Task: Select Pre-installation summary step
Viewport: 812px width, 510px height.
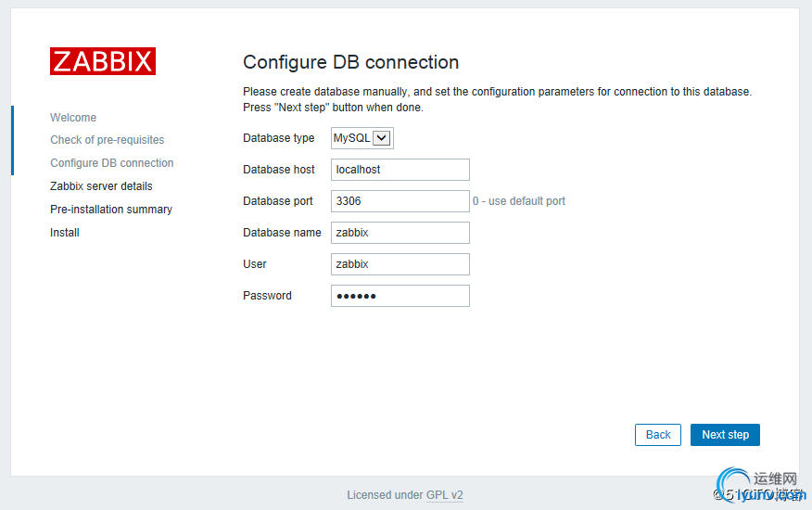Action: (x=111, y=210)
